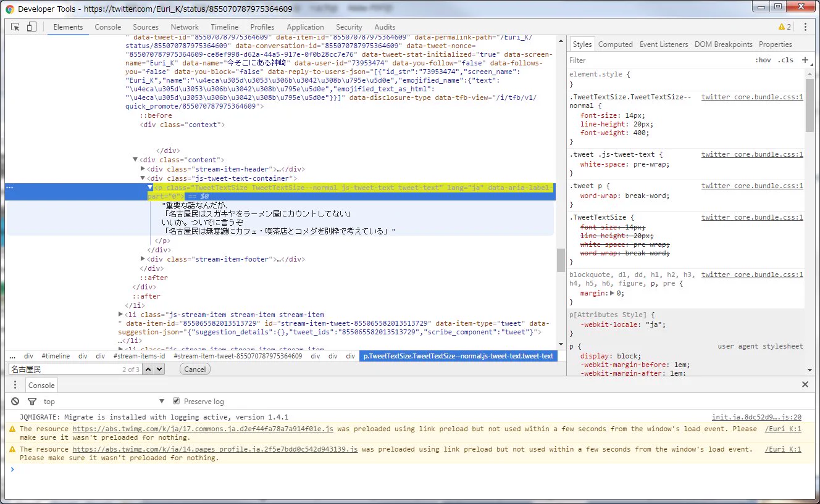Collapse the selected p.TweetTextSize node
820x504 pixels.
(150, 187)
